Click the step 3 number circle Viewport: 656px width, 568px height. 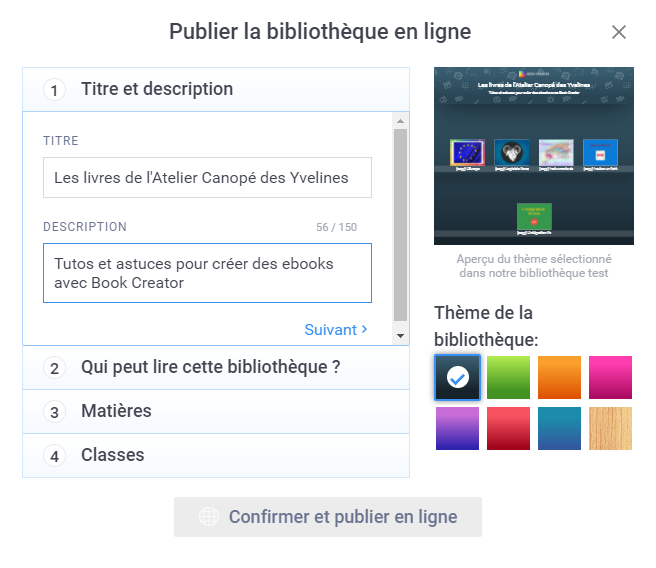54,412
